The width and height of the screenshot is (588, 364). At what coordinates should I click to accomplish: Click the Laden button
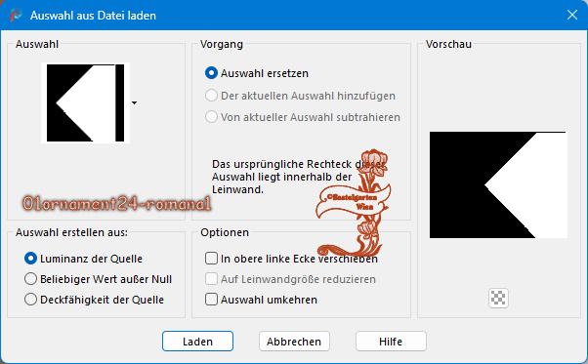pyautogui.click(x=197, y=342)
